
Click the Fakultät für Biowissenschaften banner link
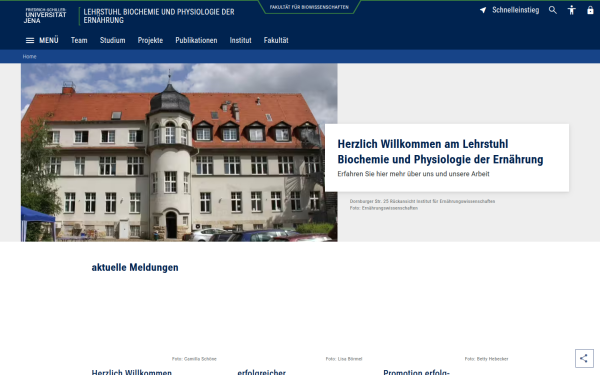(x=309, y=7)
